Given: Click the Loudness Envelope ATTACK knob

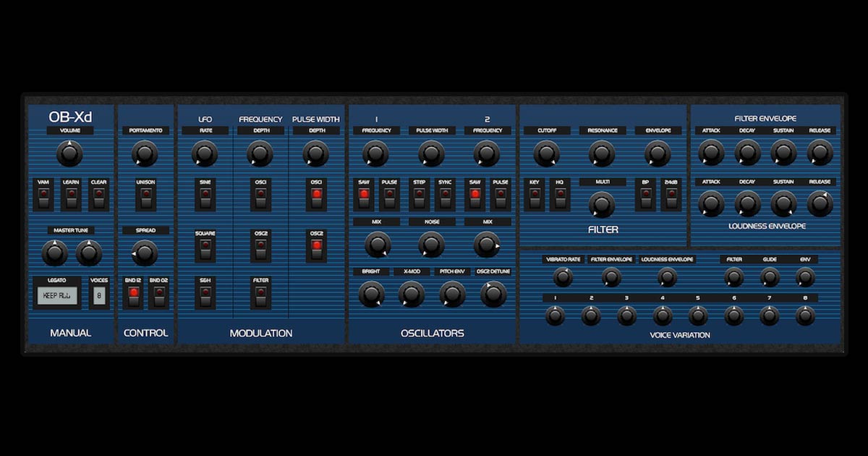Looking at the screenshot, I should [711, 204].
